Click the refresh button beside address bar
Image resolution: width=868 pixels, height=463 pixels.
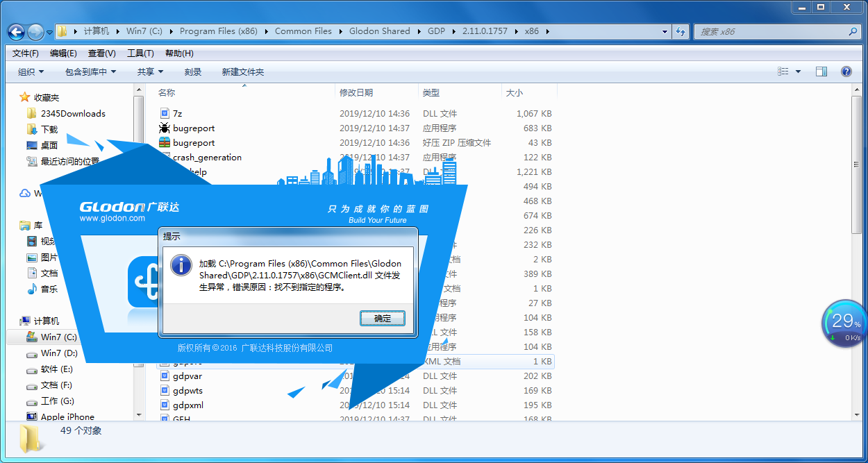pos(681,31)
